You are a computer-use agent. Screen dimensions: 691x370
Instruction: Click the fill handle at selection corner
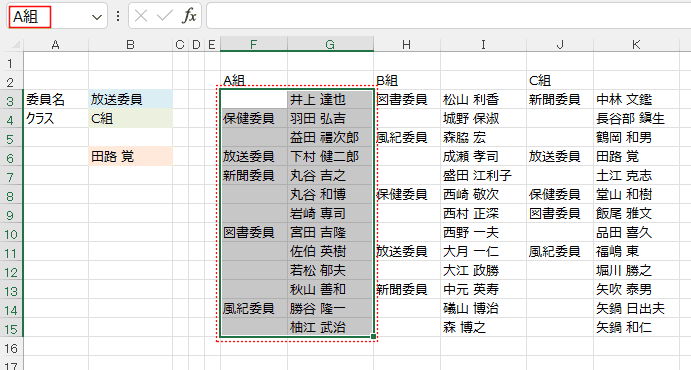(373, 337)
